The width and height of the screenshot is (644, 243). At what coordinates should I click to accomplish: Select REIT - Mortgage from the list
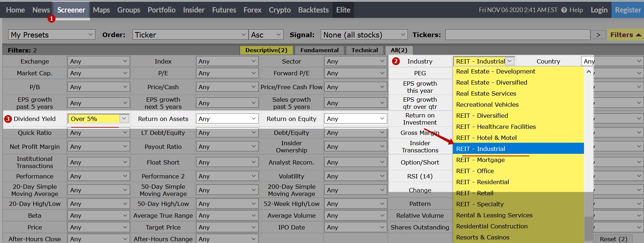(480, 160)
